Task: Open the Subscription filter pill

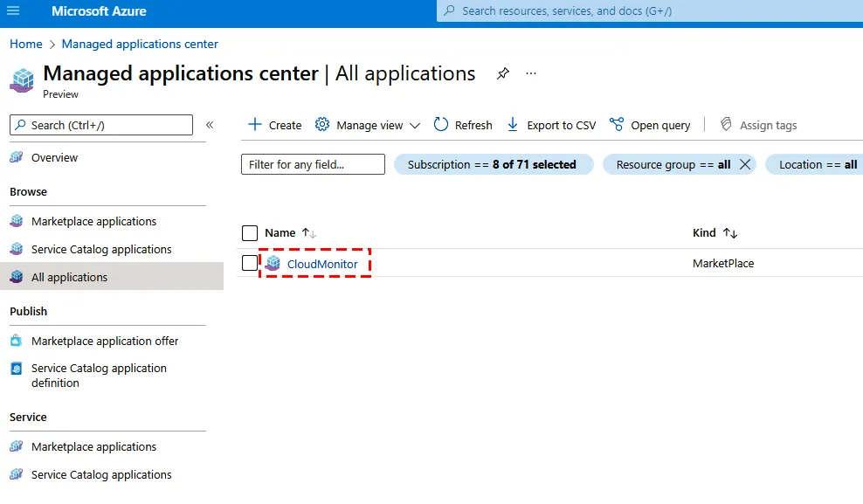Action: 494,164
